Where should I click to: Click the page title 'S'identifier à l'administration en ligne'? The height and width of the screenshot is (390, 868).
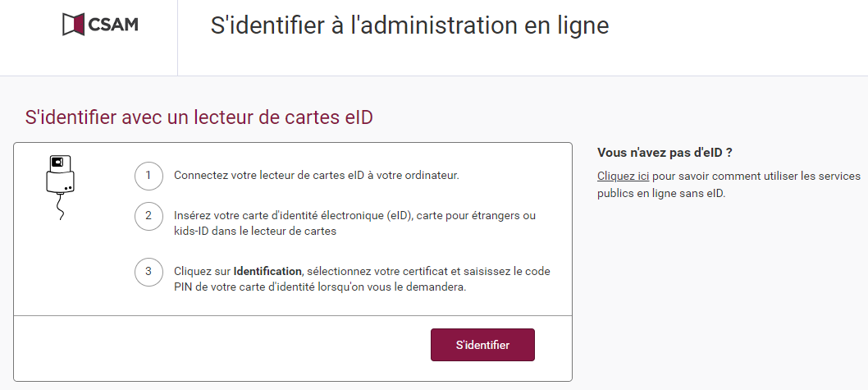click(x=409, y=25)
